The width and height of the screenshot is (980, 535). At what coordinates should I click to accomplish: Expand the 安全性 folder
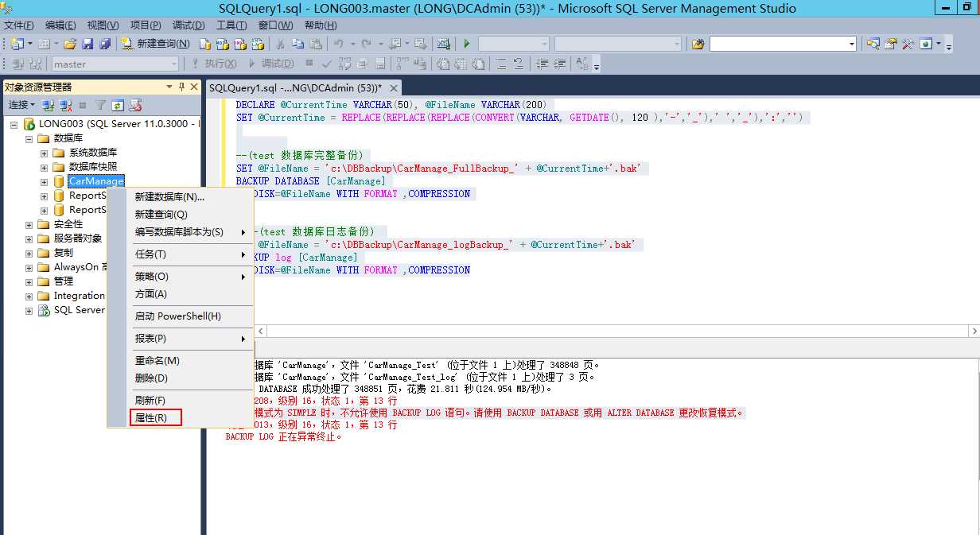pos(29,224)
